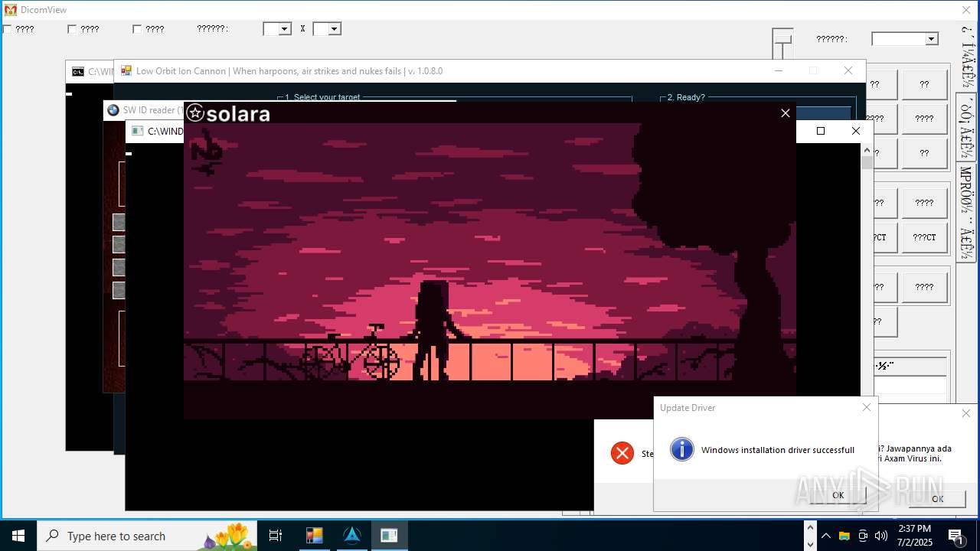Viewport: 980px width, 551px height.
Task: Click the Solara star logo icon
Action: (x=195, y=113)
